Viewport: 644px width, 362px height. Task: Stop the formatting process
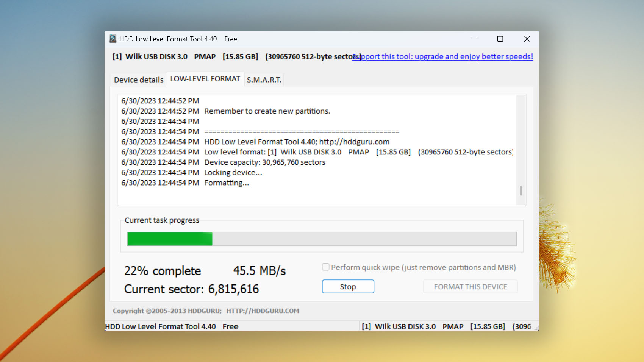pos(348,287)
